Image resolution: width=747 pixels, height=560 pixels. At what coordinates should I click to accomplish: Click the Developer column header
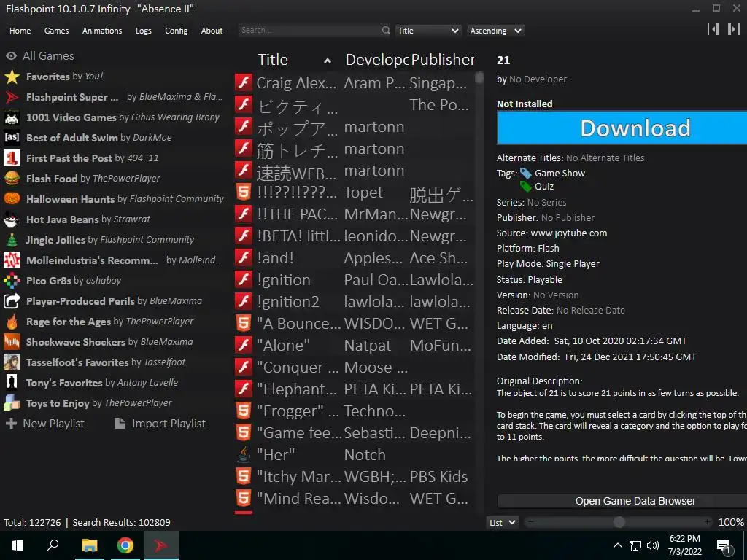(376, 60)
